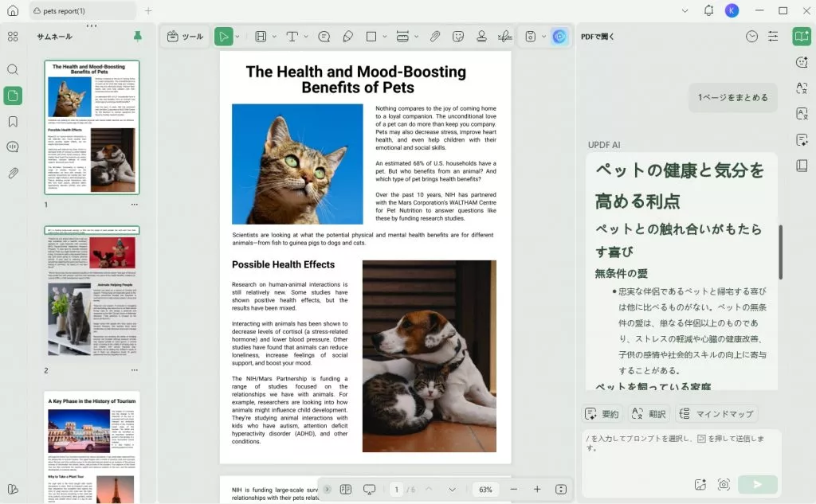Expand the measurement tool dropdown
Image resolution: width=816 pixels, height=504 pixels.
click(416, 37)
